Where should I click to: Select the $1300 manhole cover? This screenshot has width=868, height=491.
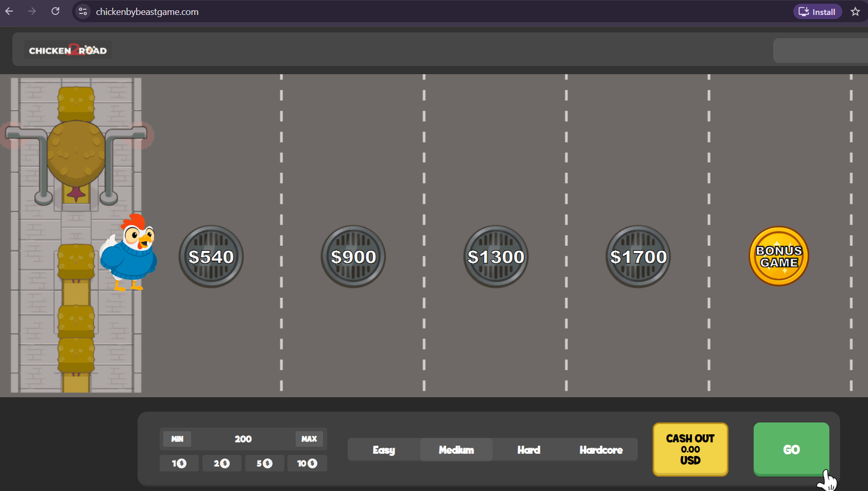(496, 256)
